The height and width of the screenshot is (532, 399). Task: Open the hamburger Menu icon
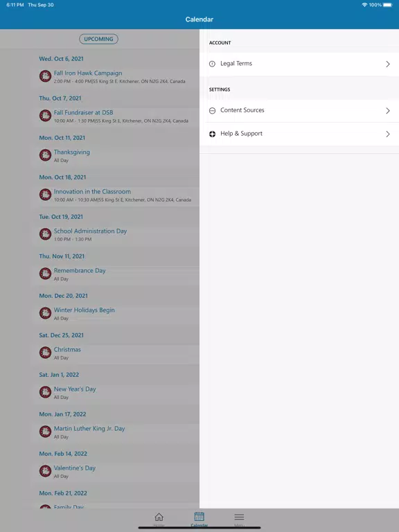point(239,517)
